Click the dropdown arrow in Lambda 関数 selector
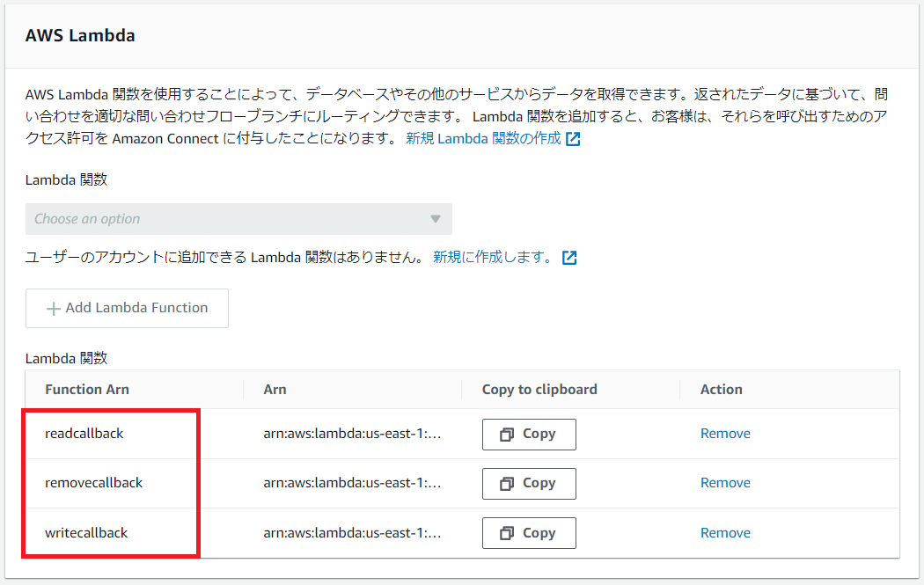Screen dimensions: 924x585 [436, 219]
